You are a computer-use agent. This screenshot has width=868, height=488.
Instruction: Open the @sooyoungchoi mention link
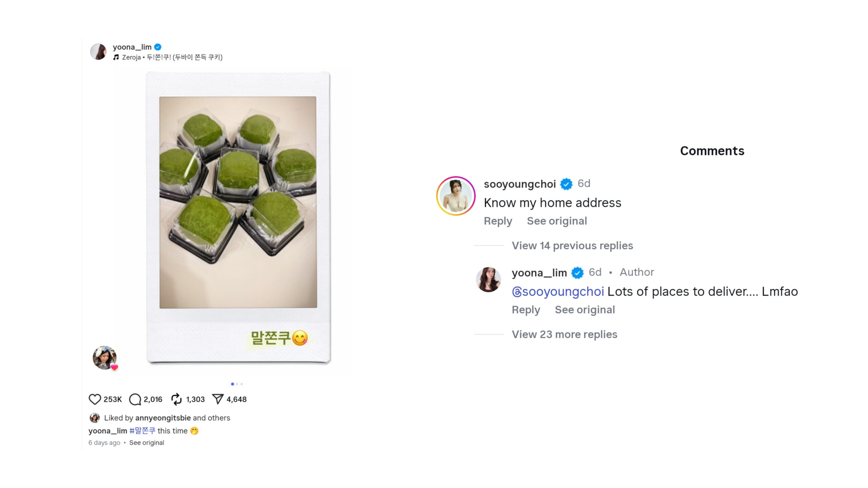[558, 291]
